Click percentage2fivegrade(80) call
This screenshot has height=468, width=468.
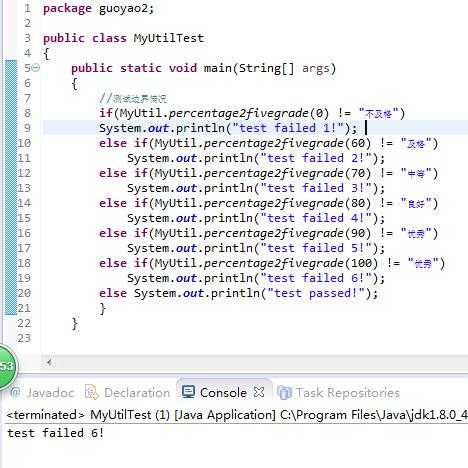coord(287,203)
